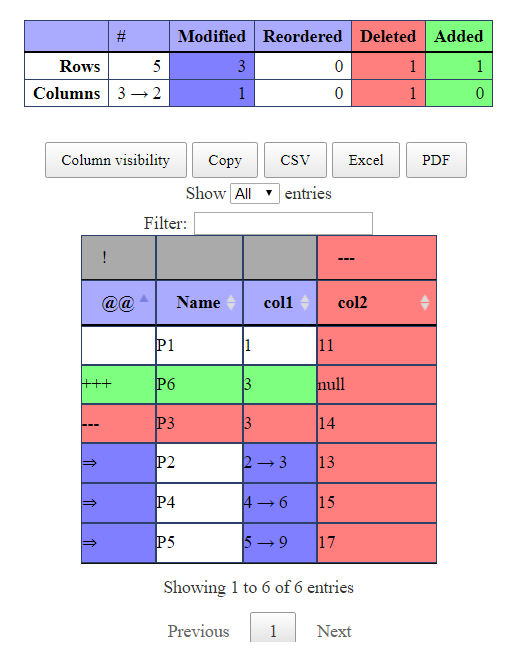Screen dimensions: 520x648
Task: Focus the Filter text field
Action: pos(283,223)
